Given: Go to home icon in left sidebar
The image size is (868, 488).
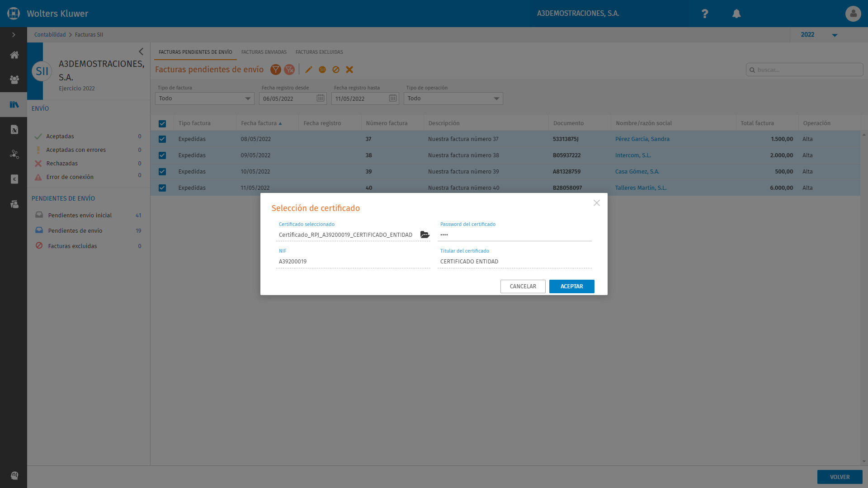Looking at the screenshot, I should (x=14, y=55).
